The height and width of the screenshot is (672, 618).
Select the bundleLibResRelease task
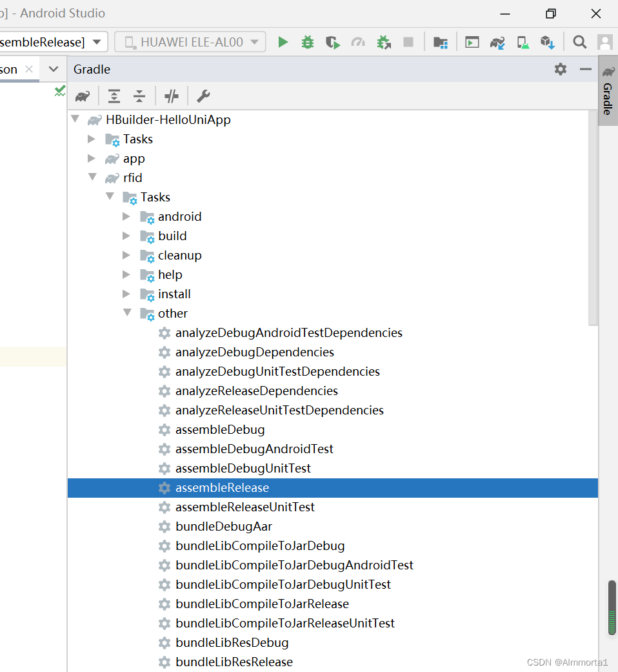(x=234, y=662)
